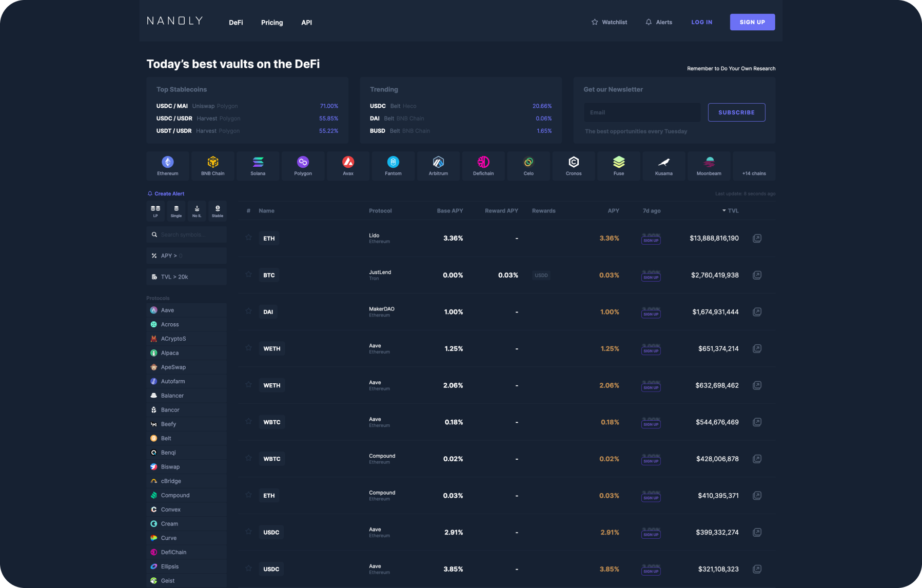Star the MakerDAO DAI vault
This screenshot has width=922, height=588.
(248, 311)
